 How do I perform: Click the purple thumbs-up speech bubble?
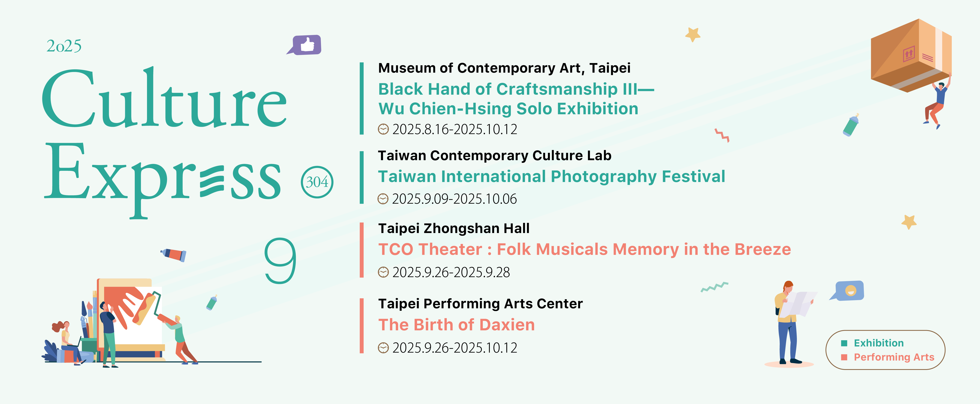click(305, 45)
